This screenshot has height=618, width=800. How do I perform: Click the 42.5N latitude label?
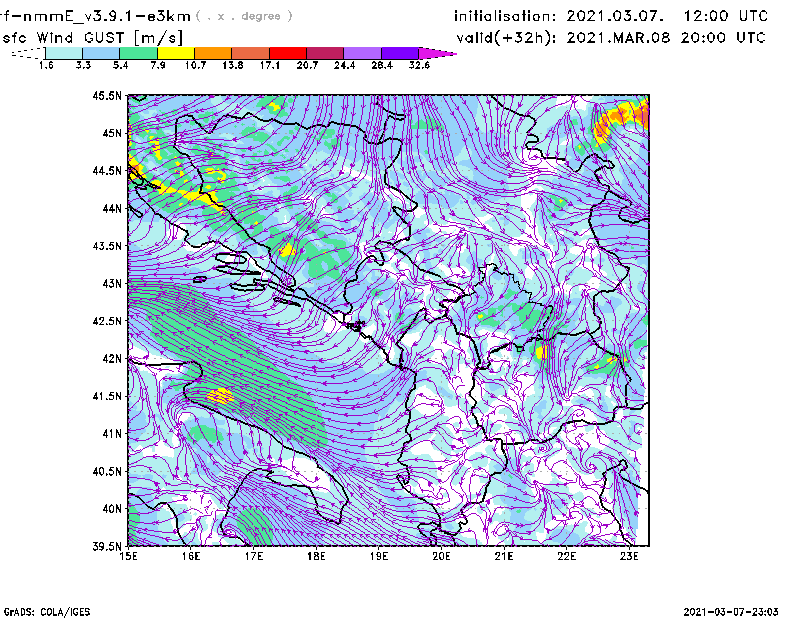coord(107,321)
